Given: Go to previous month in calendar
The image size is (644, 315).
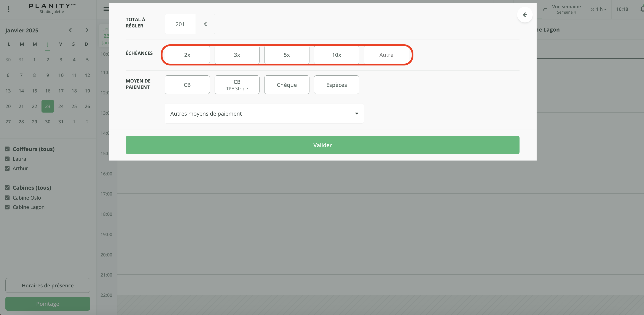Looking at the screenshot, I should point(70,30).
